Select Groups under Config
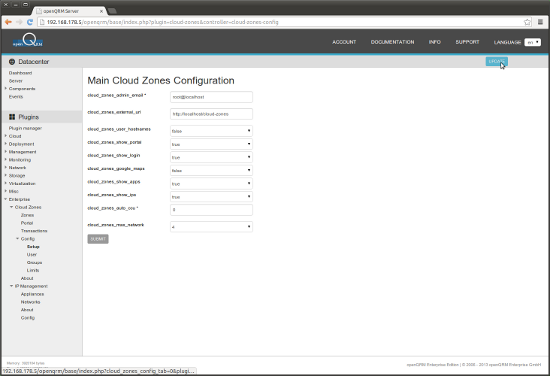Viewport: 550px width, 376px height. pos(34,262)
